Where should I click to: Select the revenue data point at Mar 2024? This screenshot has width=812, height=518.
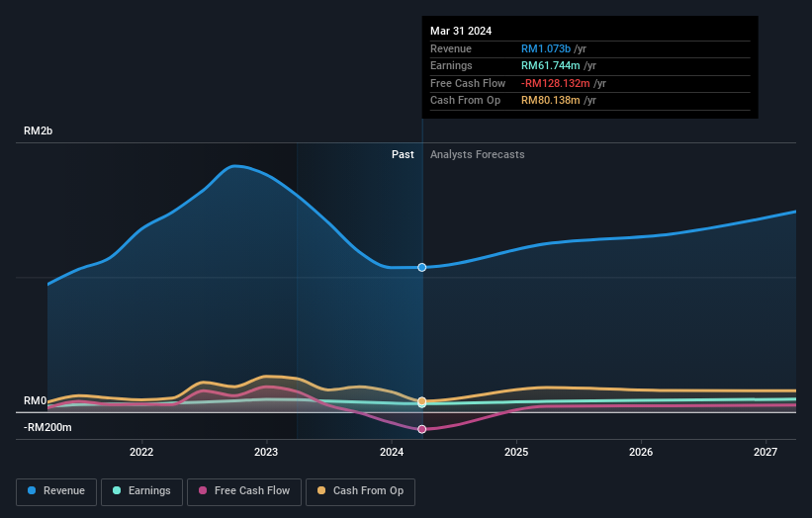(x=422, y=268)
